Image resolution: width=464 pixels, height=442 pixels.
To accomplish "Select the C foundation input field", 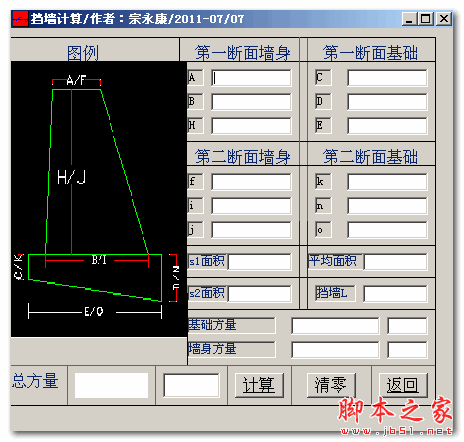I will tap(387, 78).
